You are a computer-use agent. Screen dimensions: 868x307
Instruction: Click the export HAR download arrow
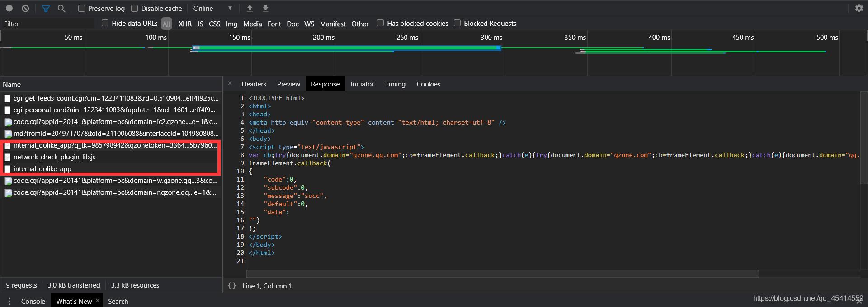click(265, 8)
